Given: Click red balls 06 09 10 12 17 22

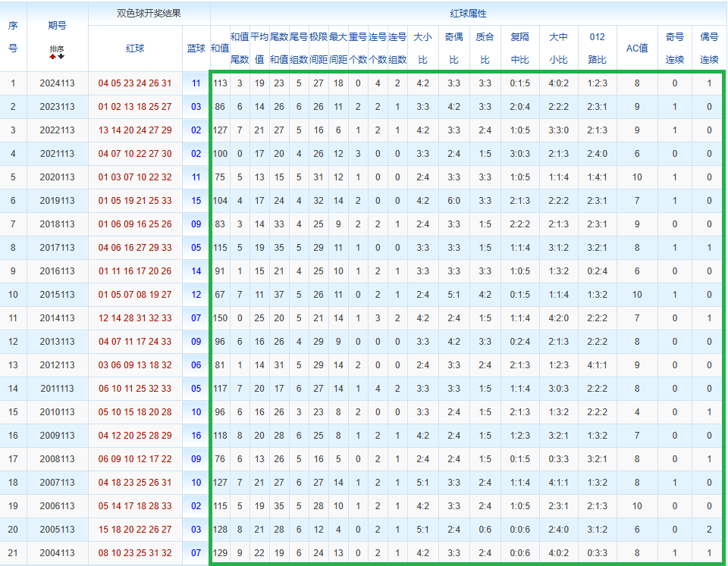Looking at the screenshot, I should pyautogui.click(x=135, y=459).
